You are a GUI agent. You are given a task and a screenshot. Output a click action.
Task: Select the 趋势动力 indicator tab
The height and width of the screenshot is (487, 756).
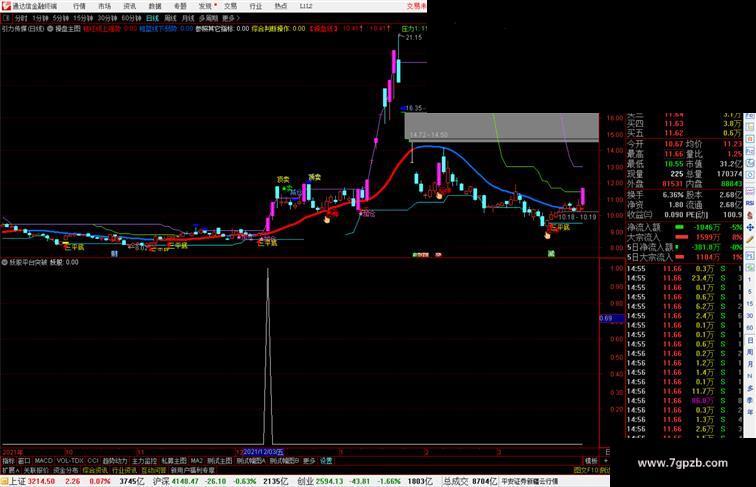point(115,461)
